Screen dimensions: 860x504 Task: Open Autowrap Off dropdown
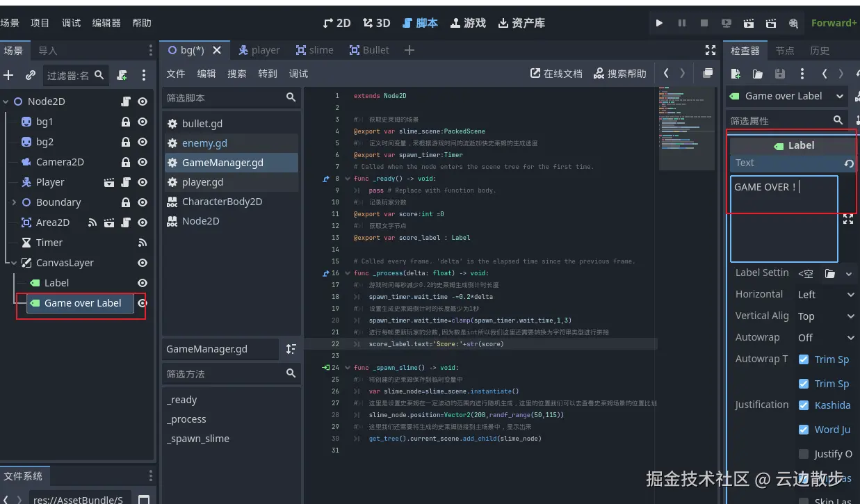coord(826,338)
